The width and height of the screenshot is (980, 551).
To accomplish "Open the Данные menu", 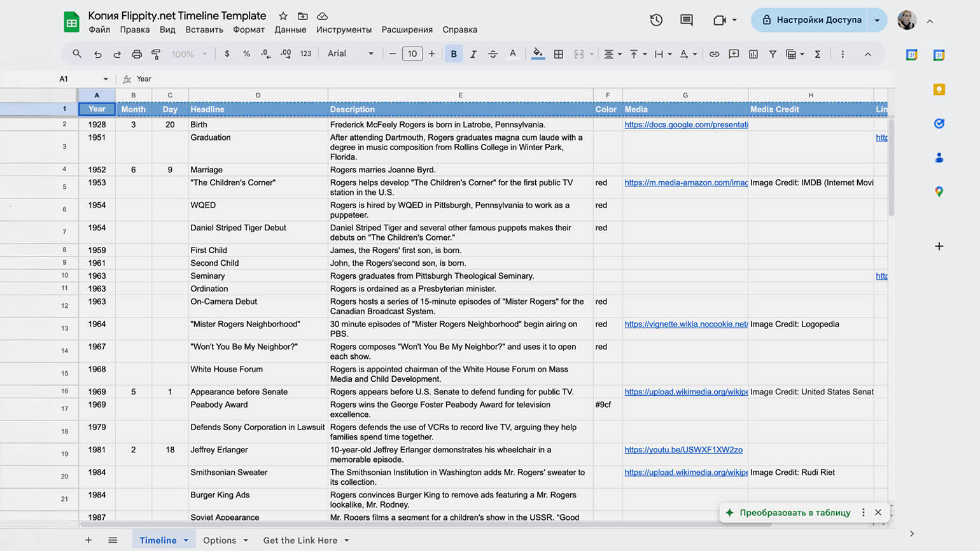I will click(x=290, y=30).
